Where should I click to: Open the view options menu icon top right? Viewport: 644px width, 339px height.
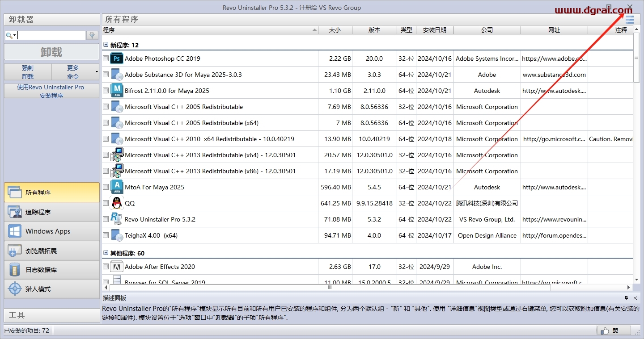pos(630,20)
